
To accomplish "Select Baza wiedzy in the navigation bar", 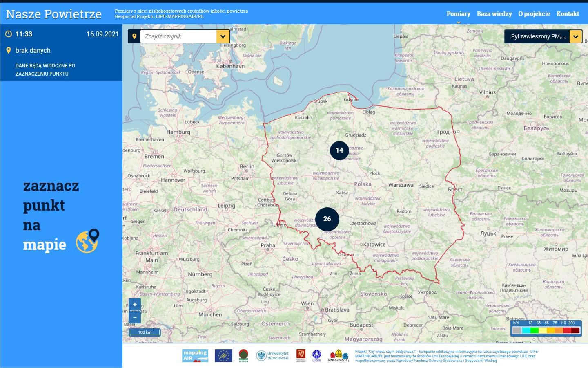I will [494, 13].
